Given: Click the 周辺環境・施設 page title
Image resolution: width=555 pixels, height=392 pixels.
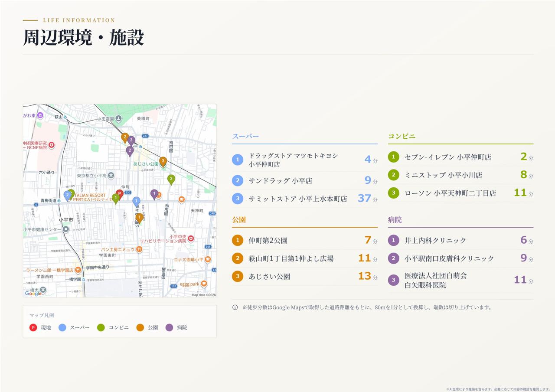Looking at the screenshot, I should (83, 37).
